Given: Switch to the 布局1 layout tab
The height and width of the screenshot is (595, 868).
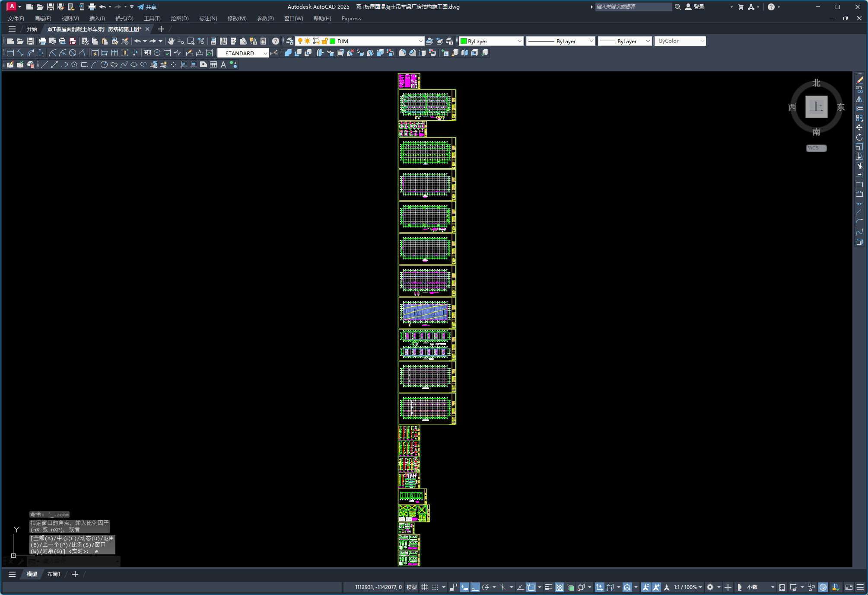Looking at the screenshot, I should pyautogui.click(x=54, y=574).
